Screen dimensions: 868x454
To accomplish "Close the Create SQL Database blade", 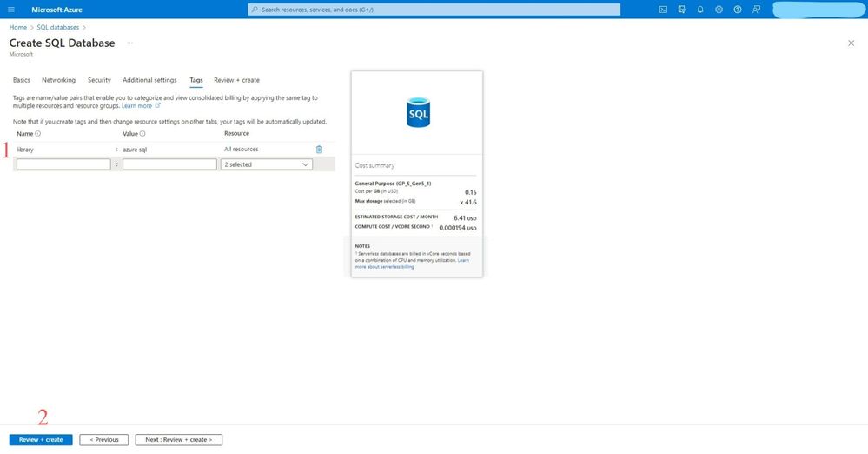I will [x=851, y=43].
